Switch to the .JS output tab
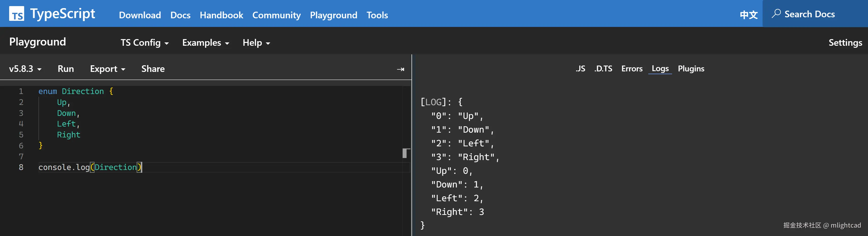Viewport: 868px width, 236px height. point(580,69)
